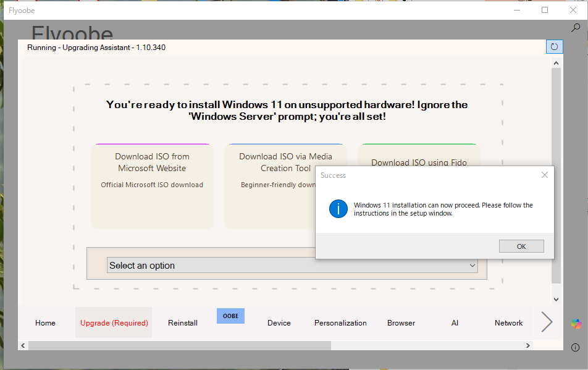Screen dimensions: 588x370
Task: Select the OOBE tab badge
Action: [x=230, y=316]
